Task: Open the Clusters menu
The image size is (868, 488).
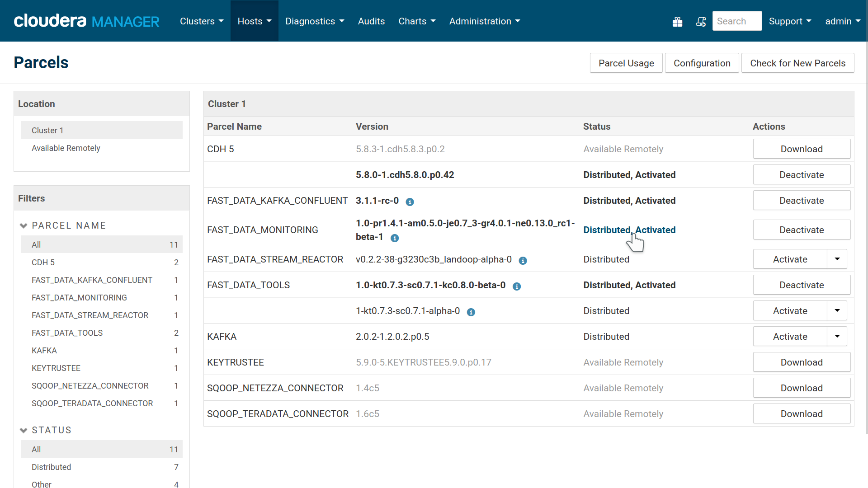Action: click(202, 21)
